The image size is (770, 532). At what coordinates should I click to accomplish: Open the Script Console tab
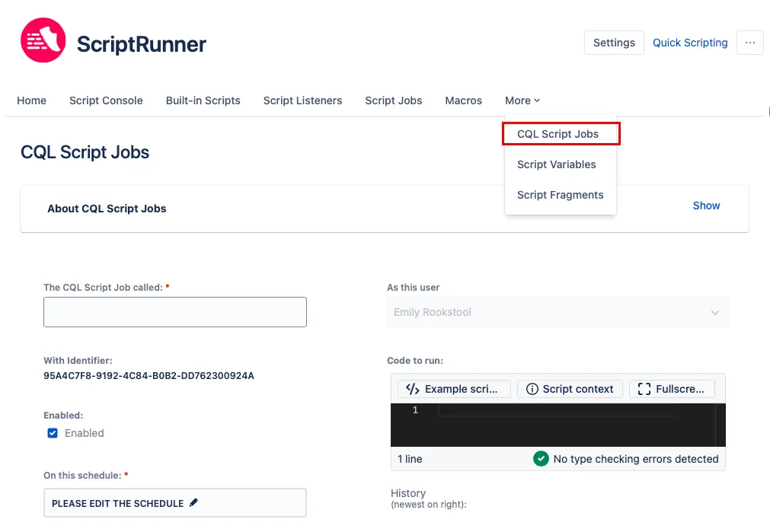[106, 100]
